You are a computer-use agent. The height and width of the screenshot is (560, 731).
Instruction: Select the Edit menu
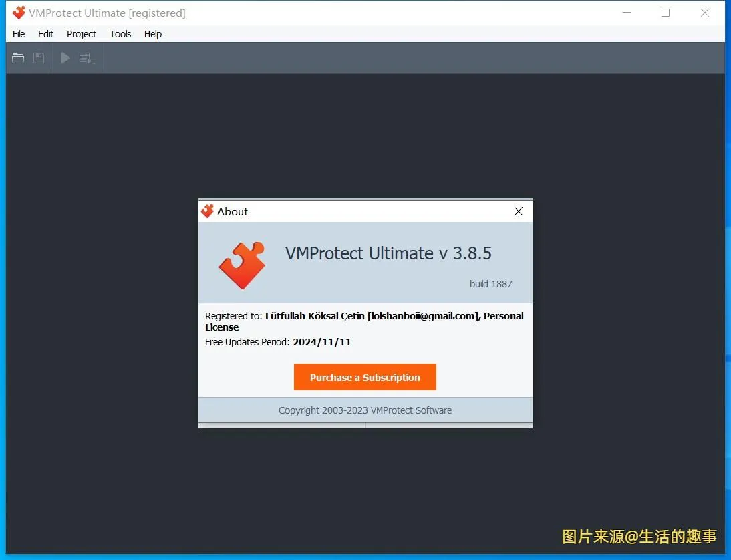(45, 34)
